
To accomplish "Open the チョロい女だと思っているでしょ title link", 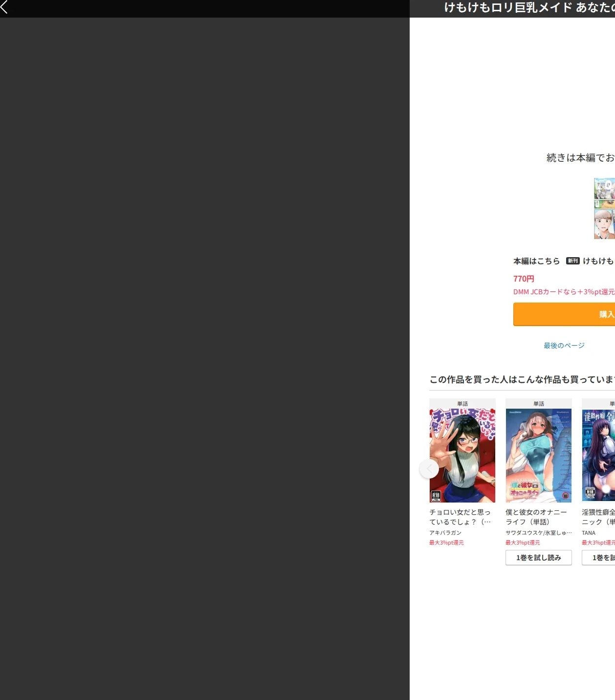I will pos(460,517).
